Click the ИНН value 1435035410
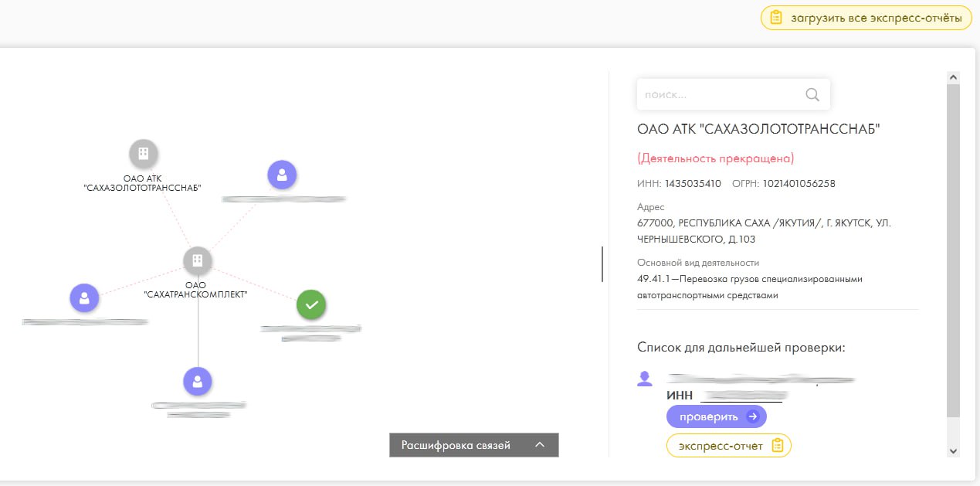The image size is (980, 486). [693, 184]
